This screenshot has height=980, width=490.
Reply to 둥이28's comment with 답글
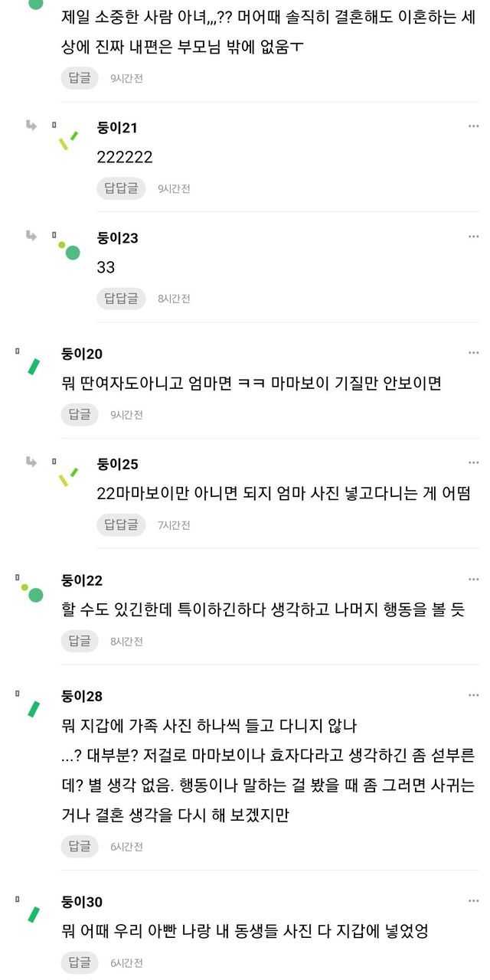pos(80,846)
